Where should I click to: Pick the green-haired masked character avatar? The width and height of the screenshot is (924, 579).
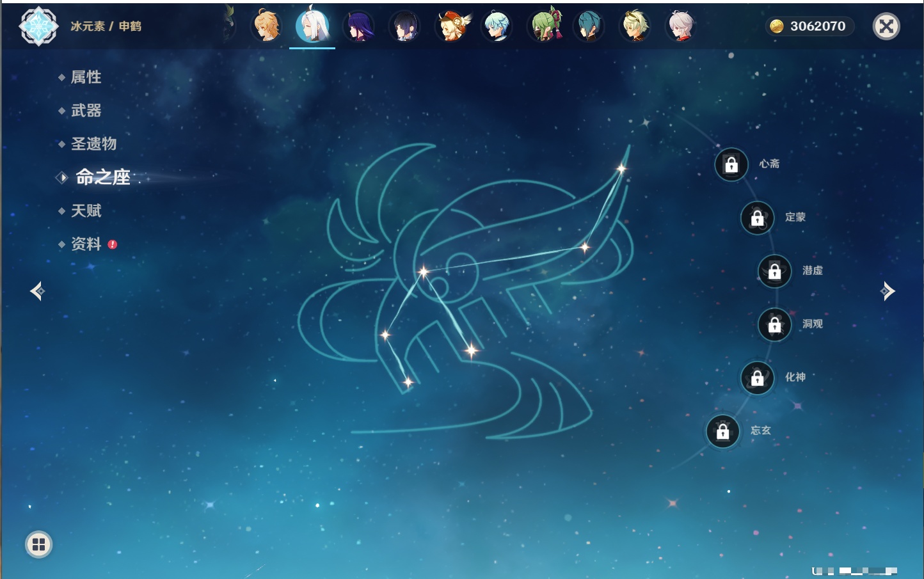coord(544,26)
